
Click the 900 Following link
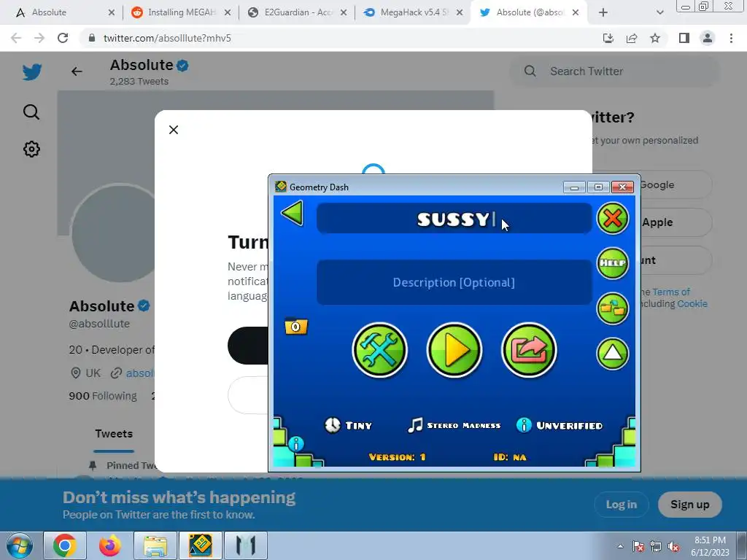[x=102, y=396]
